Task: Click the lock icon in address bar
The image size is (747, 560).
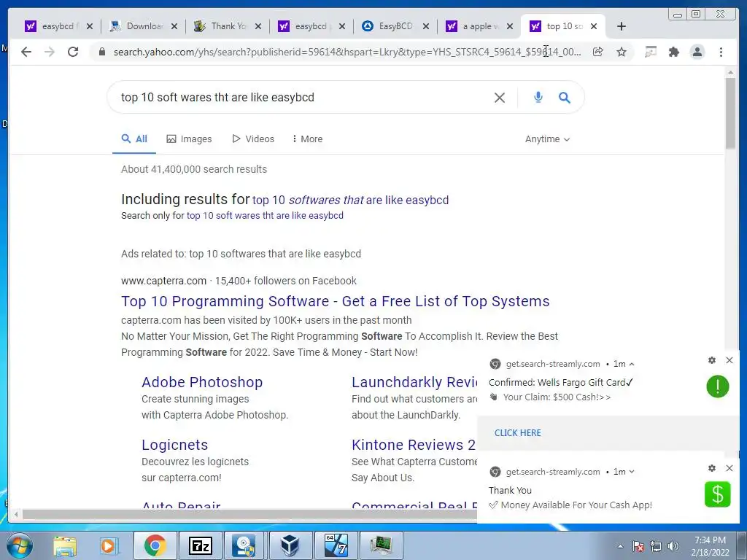Action: (102, 52)
